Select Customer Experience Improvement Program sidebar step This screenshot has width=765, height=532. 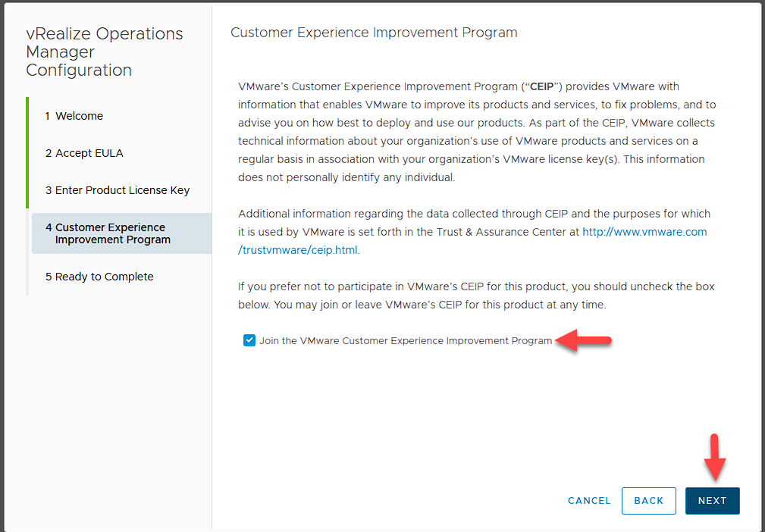112,233
